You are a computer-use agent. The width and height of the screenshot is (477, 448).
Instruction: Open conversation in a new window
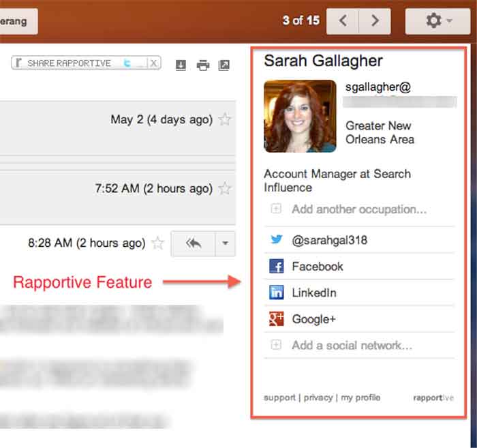click(x=224, y=65)
